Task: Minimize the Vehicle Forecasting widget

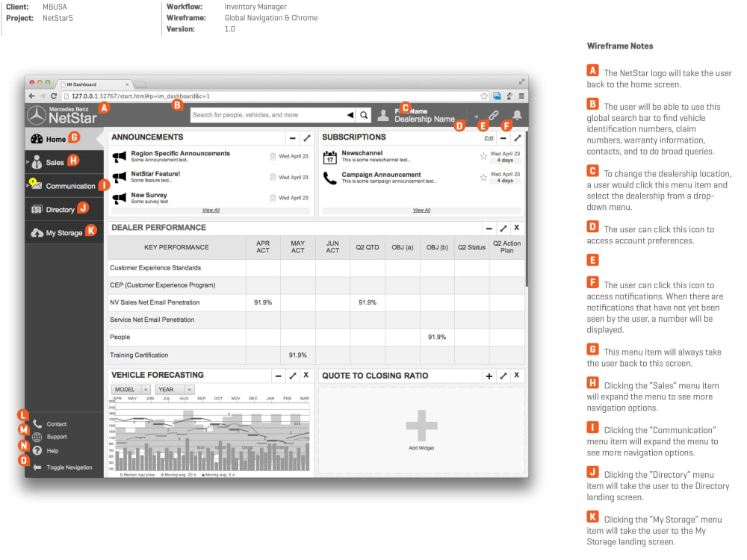Action: 278,376
